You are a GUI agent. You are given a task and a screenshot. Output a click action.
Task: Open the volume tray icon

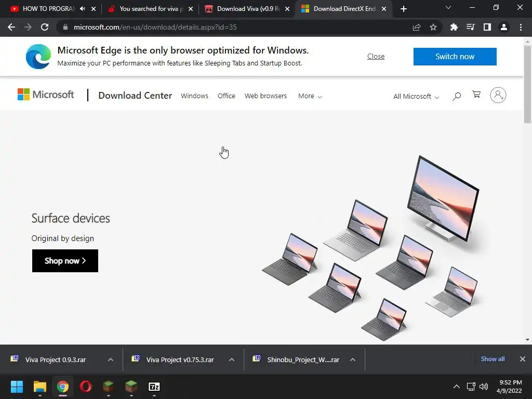click(484, 387)
